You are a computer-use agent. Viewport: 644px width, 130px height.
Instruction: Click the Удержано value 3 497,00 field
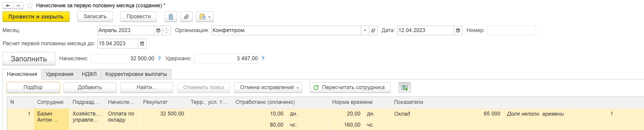coord(226,58)
